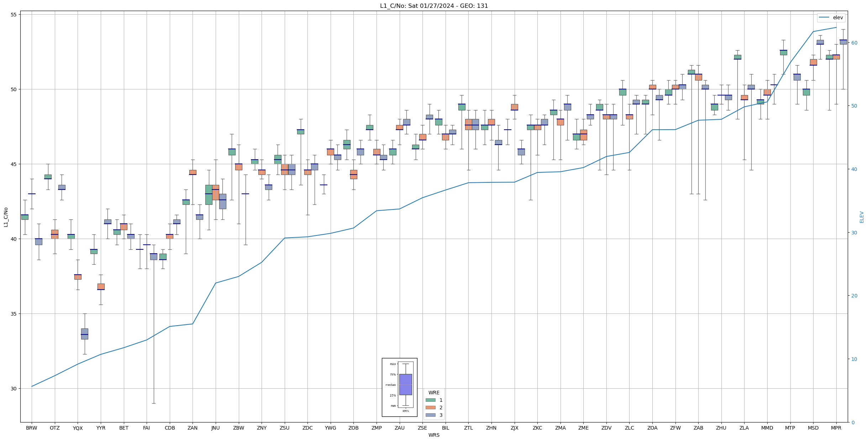Click the MMD x-axis label

pos(767,428)
